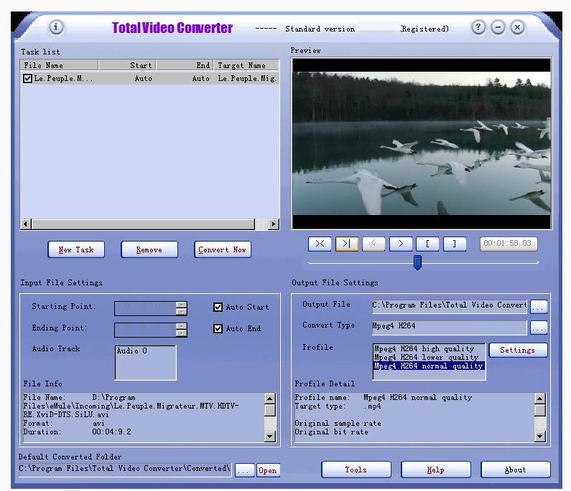Click the New Task button
Viewport: 571px width, 491px height.
click(76, 250)
